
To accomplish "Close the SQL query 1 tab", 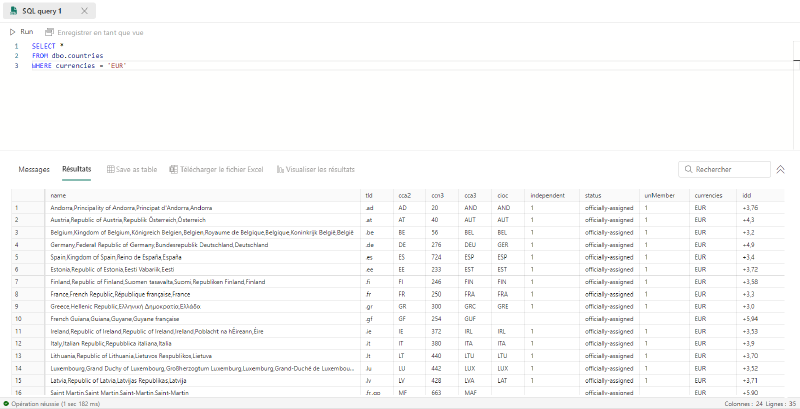I will click(84, 11).
